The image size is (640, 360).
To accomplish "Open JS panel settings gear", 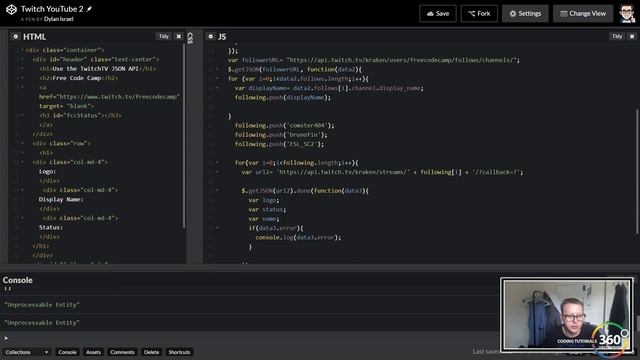I will pos(211,36).
